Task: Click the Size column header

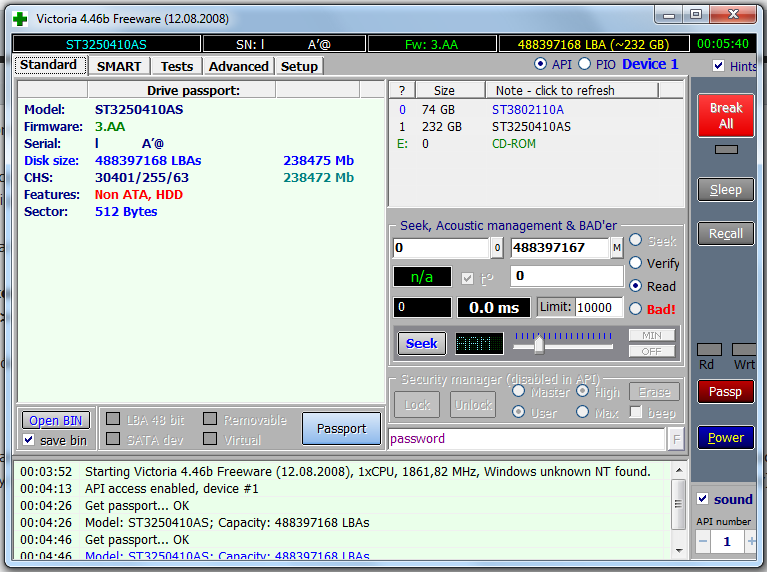Action: (x=450, y=91)
